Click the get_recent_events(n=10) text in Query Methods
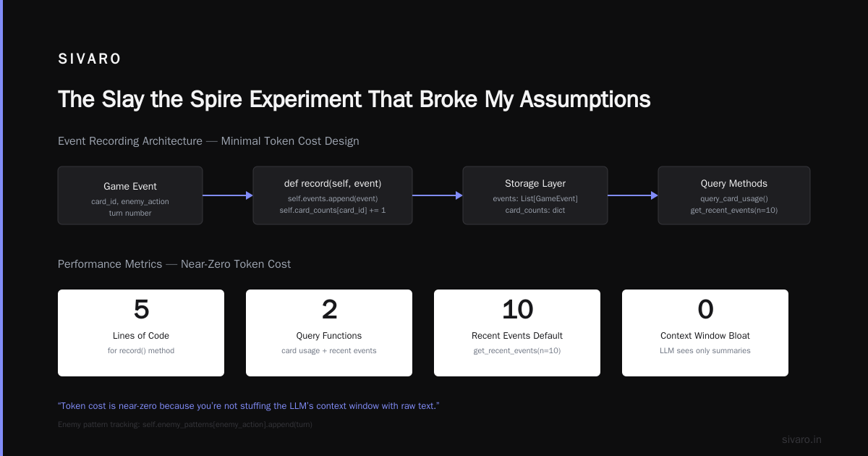This screenshot has height=456, width=868. tap(734, 210)
